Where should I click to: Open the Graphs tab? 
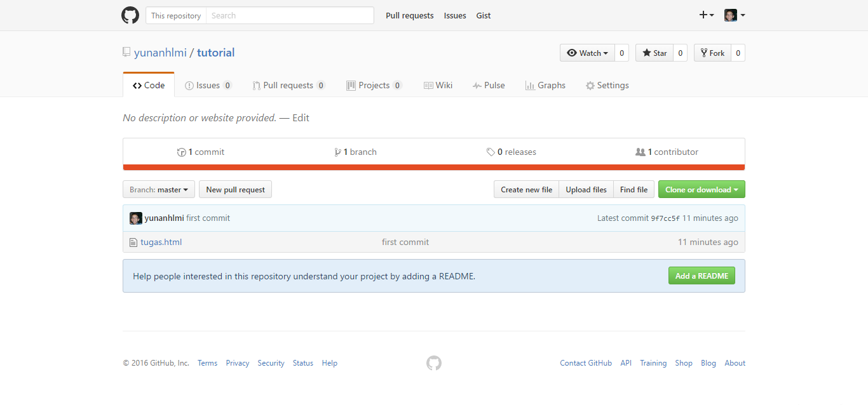(x=545, y=85)
